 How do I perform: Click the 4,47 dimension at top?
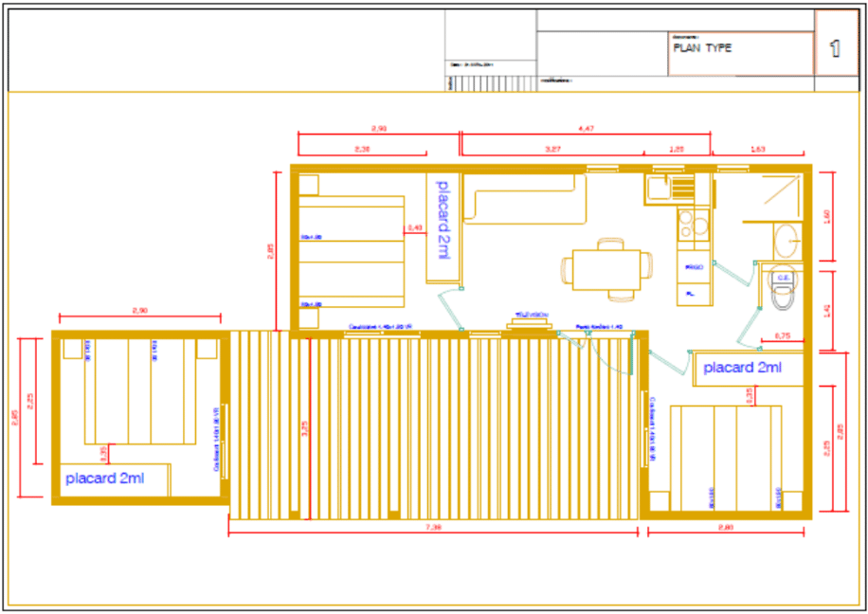tap(586, 128)
